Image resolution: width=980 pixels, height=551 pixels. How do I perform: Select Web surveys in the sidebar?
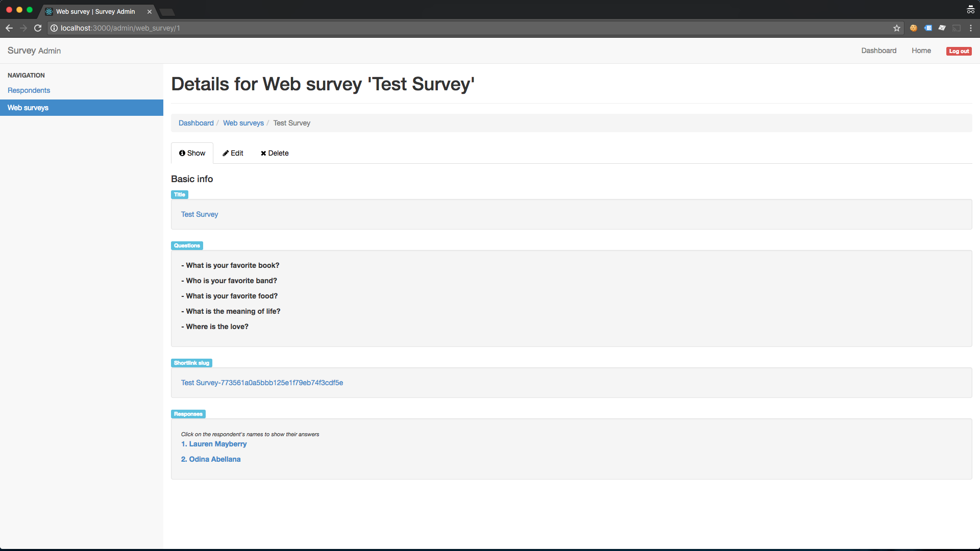click(x=82, y=108)
